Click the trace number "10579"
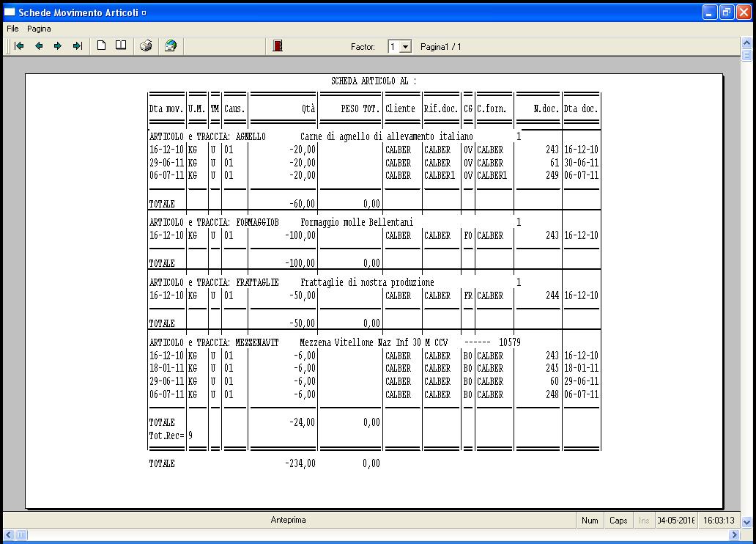 tap(510, 342)
